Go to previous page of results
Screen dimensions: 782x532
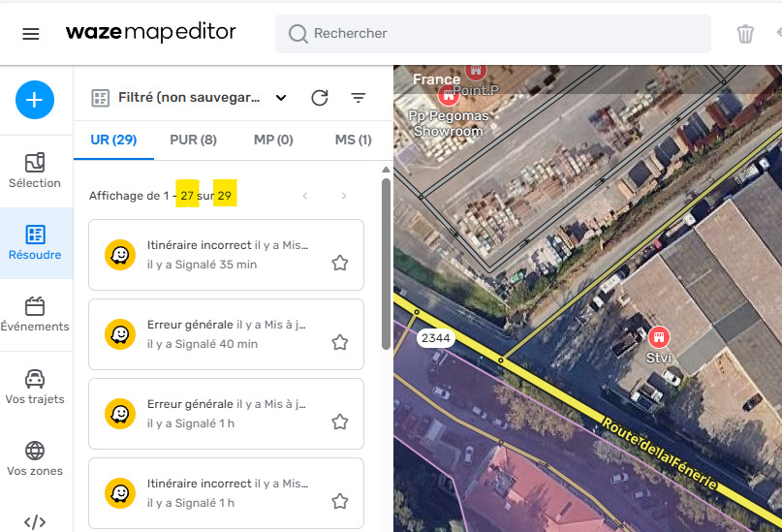305,196
